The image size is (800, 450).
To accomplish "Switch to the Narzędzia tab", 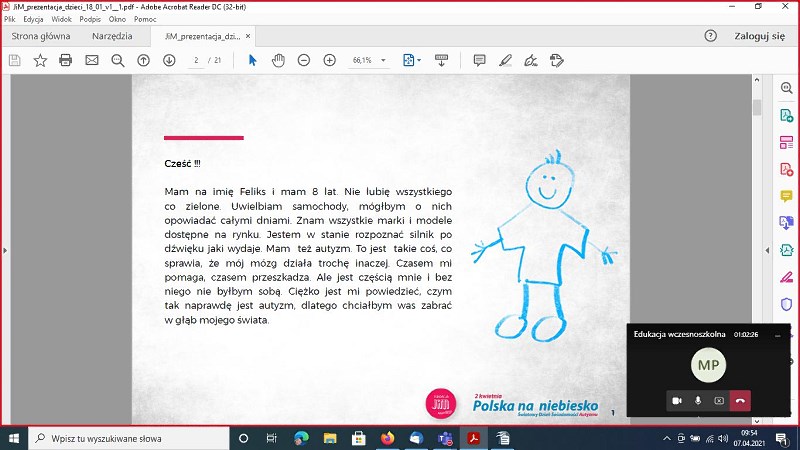I will coord(112,36).
